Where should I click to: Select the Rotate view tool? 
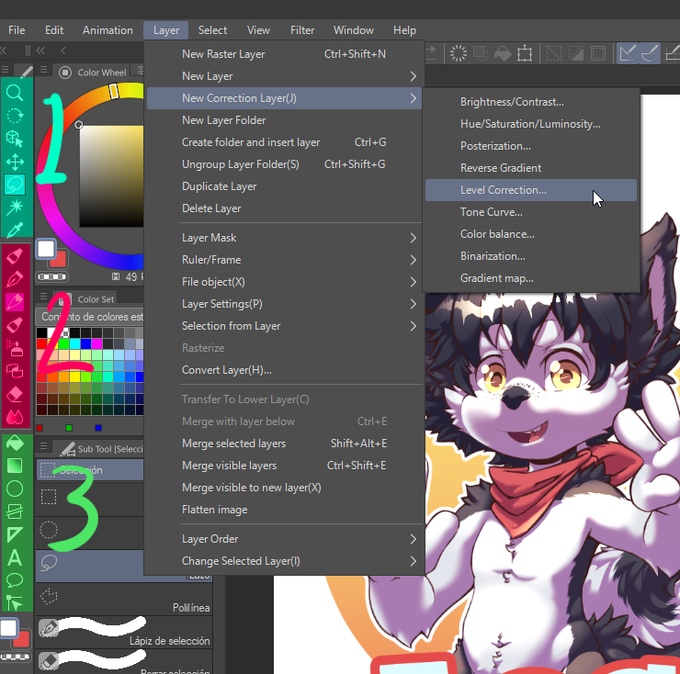point(14,116)
